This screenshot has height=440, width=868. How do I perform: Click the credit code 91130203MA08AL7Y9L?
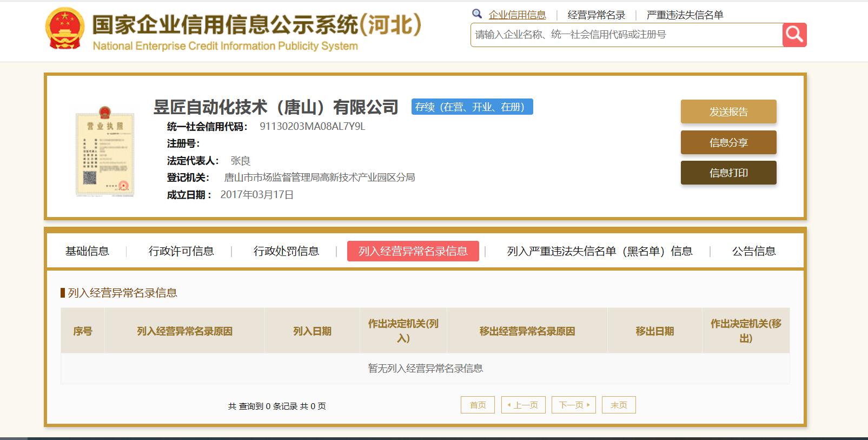313,127
